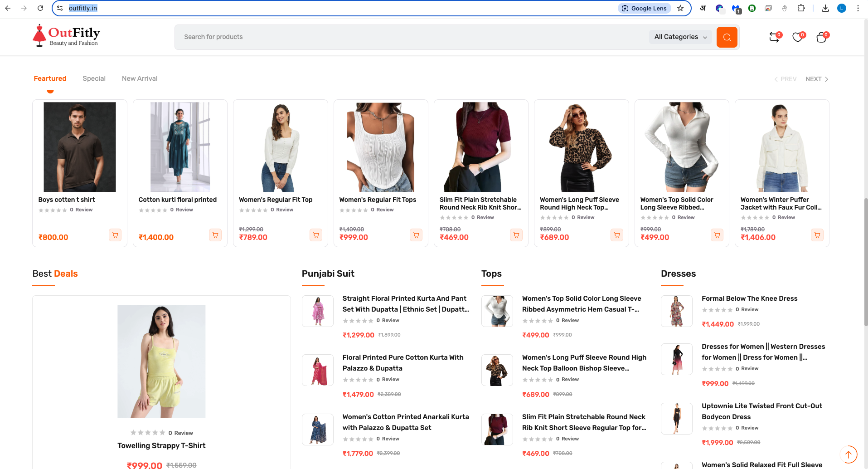Click Formal Below The Knee Dress thumbnail

[x=676, y=311]
